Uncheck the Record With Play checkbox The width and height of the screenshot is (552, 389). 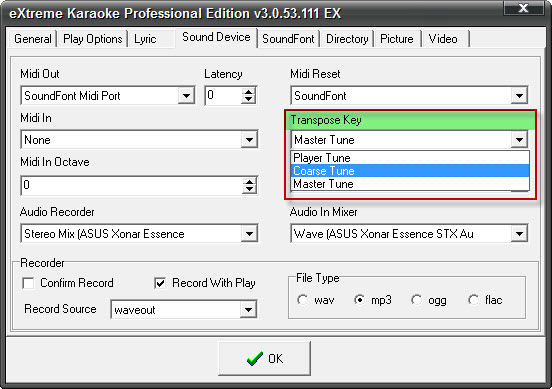[160, 283]
